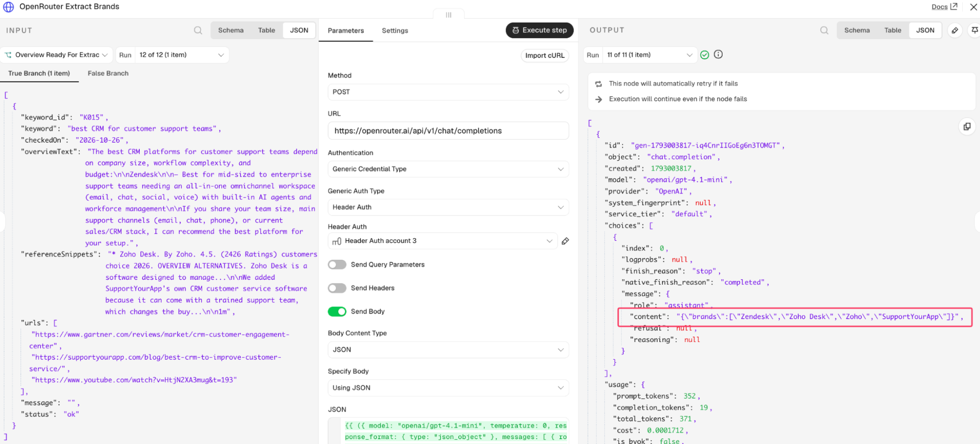Open the INPUT panel search icon
The width and height of the screenshot is (980, 444).
[198, 30]
